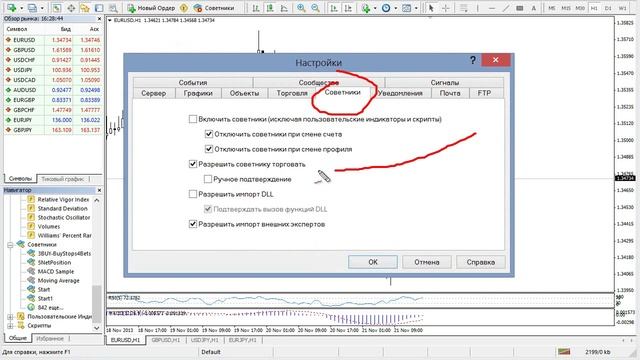
Task: Open the periods clock icon
Action: click(386, 8)
